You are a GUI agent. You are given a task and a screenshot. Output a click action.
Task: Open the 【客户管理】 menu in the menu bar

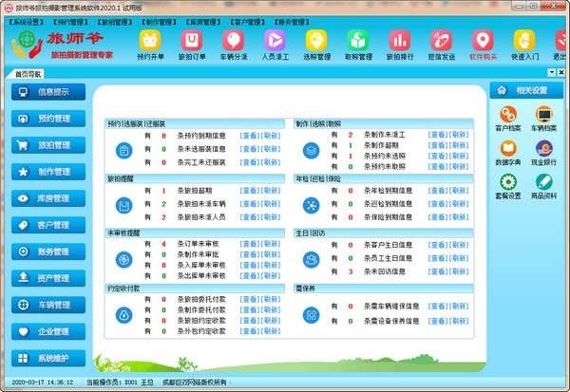click(x=248, y=22)
